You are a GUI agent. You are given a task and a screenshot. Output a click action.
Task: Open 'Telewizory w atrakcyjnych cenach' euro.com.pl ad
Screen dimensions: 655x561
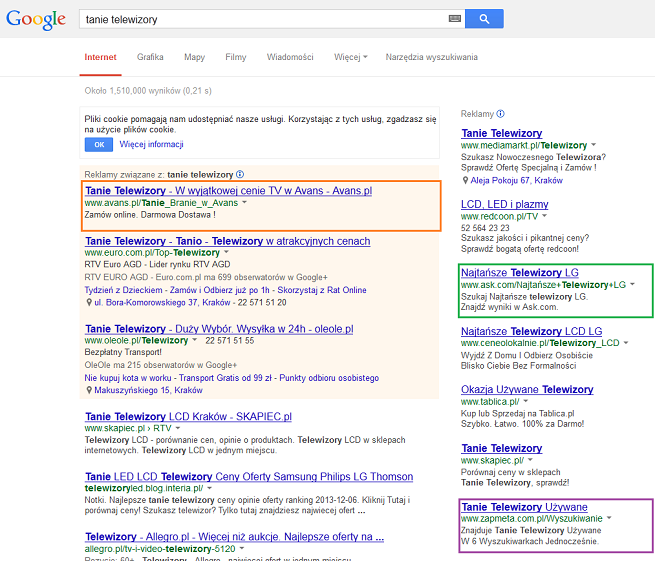click(228, 241)
